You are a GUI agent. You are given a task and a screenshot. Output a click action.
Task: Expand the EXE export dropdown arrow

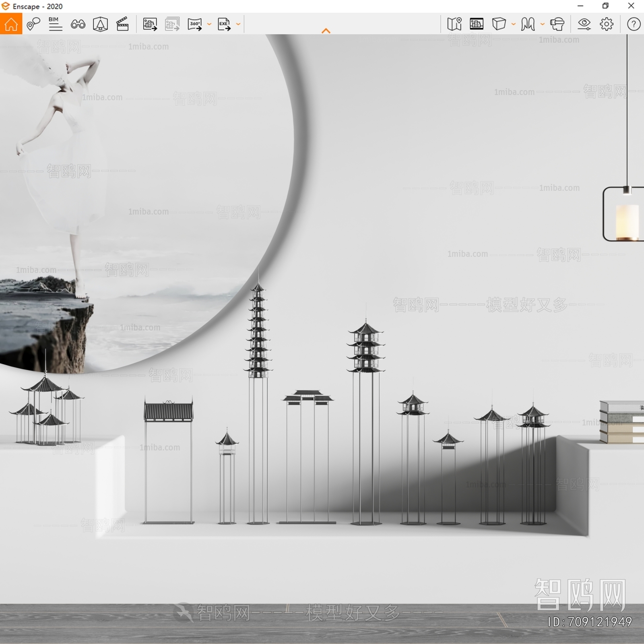pos(238,25)
